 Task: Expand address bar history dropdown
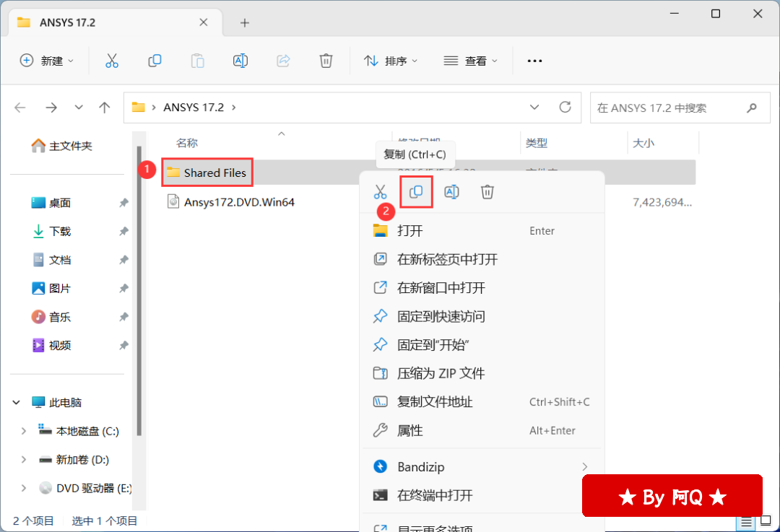(x=534, y=107)
